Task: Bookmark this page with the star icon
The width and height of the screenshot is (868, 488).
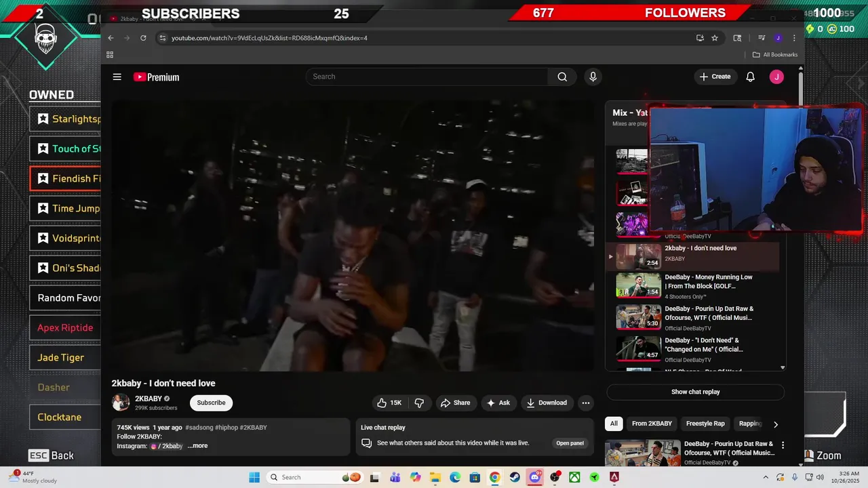Action: 715,38
